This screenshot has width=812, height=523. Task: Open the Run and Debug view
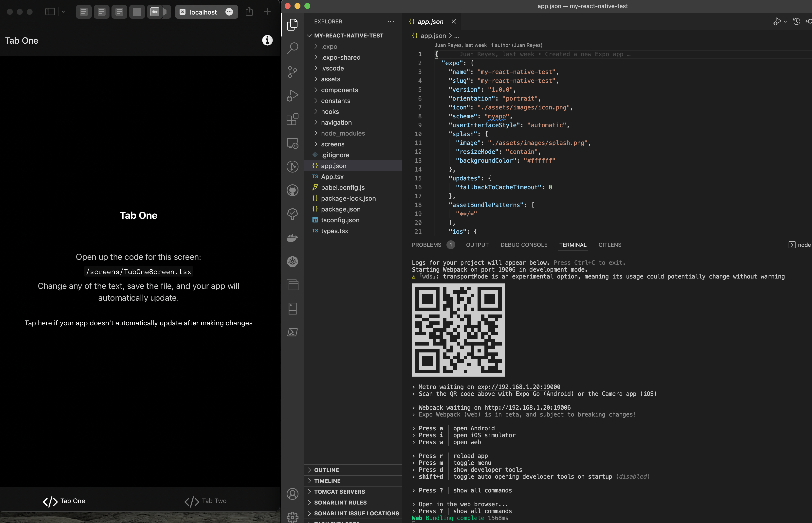(x=292, y=95)
